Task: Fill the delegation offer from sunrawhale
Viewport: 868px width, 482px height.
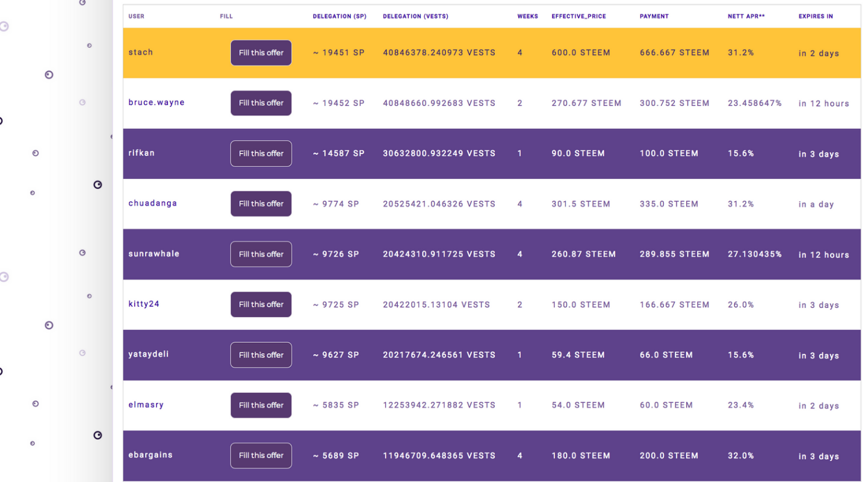Action: pos(261,254)
